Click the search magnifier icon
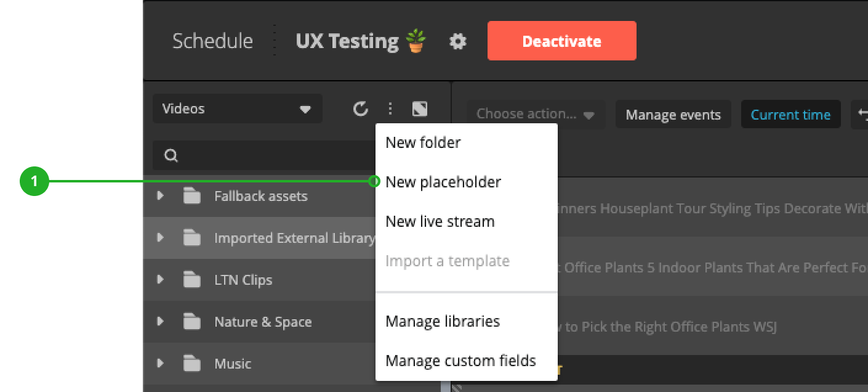The height and width of the screenshot is (392, 868). pyautogui.click(x=171, y=155)
